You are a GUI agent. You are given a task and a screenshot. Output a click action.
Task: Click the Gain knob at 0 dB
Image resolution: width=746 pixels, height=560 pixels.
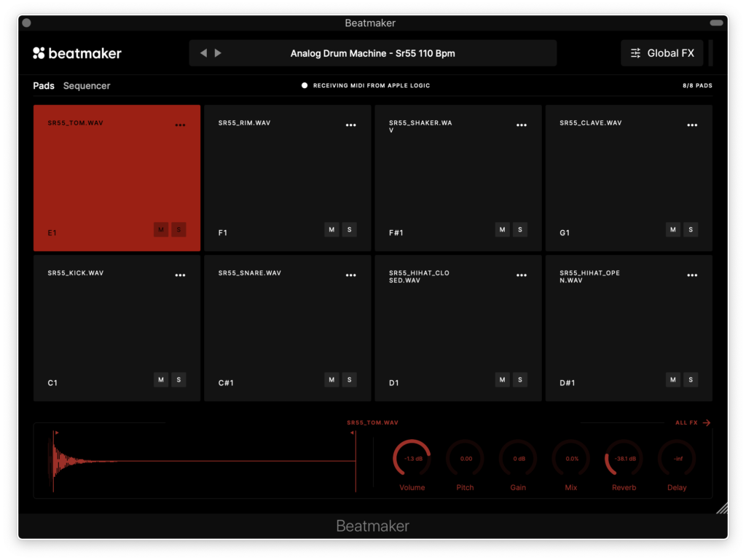518,458
